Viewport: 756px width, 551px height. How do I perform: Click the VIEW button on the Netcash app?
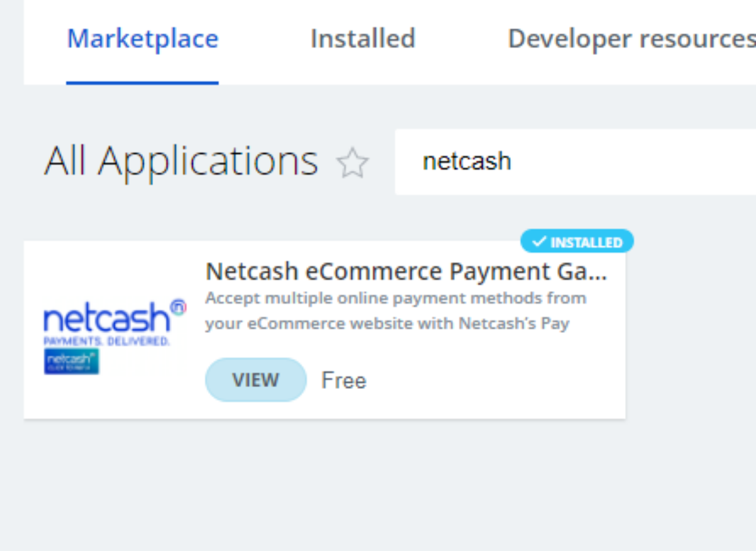pos(255,380)
